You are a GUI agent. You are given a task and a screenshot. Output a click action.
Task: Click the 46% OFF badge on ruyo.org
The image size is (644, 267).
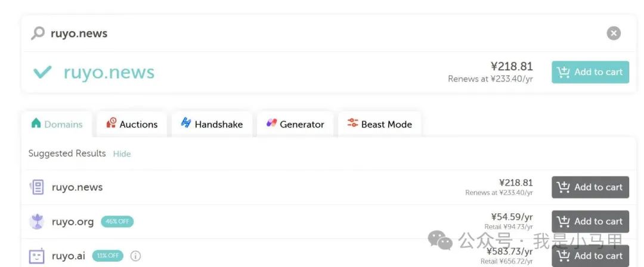117,222
